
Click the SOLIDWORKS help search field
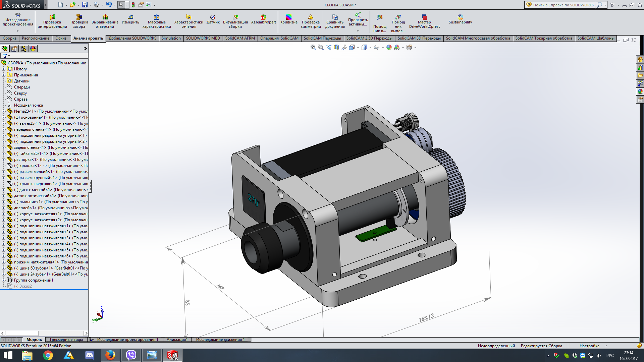[x=563, y=5]
